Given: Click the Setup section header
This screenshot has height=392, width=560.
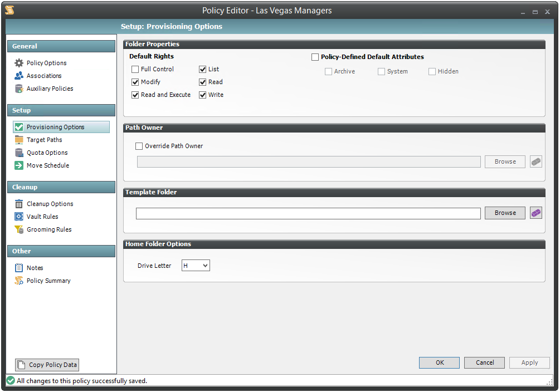Looking at the screenshot, I should (x=61, y=110).
